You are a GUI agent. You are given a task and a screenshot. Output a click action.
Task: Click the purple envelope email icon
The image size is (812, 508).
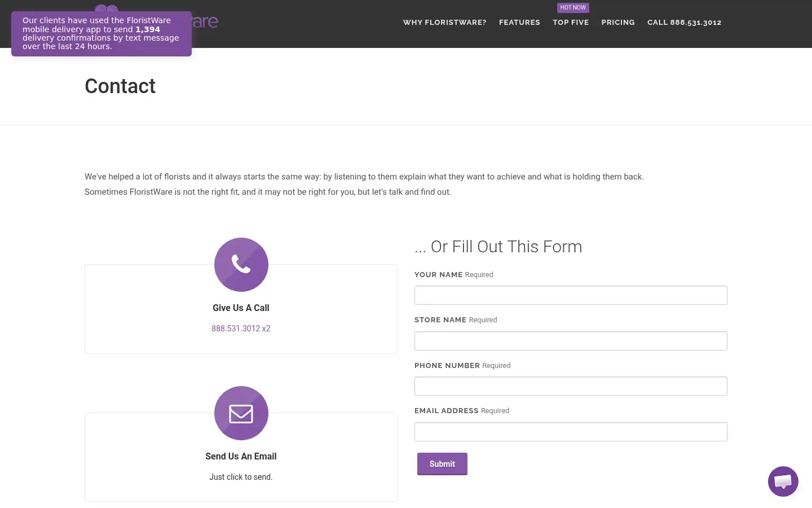pyautogui.click(x=241, y=413)
